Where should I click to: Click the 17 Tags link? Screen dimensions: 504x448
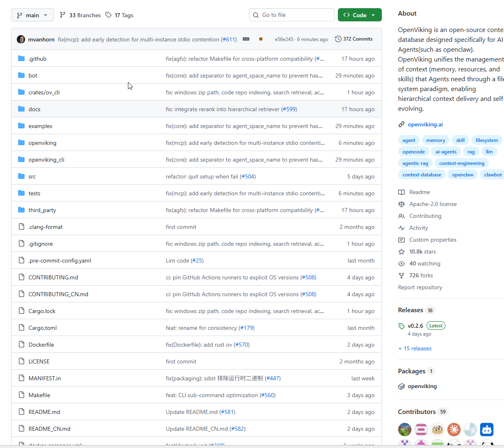point(119,15)
